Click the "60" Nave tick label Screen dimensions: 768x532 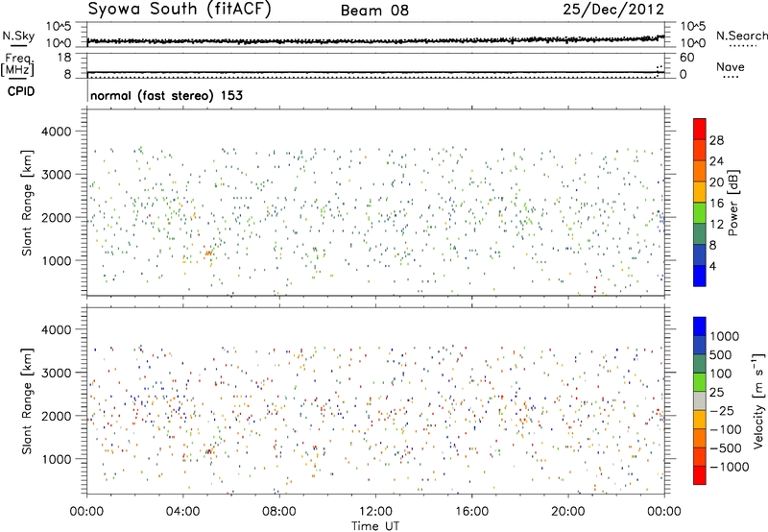tap(686, 58)
